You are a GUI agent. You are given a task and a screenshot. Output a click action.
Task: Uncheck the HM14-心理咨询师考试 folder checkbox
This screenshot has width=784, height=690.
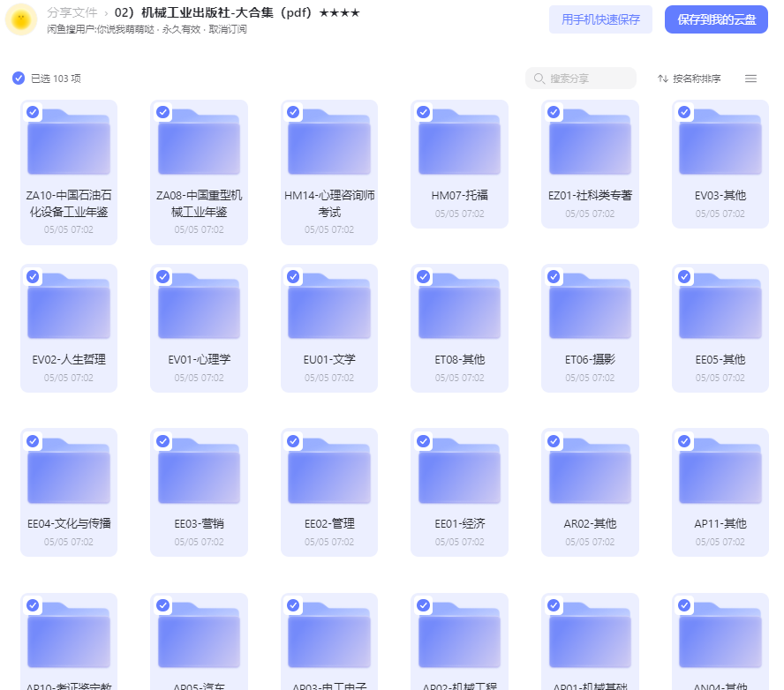click(293, 112)
